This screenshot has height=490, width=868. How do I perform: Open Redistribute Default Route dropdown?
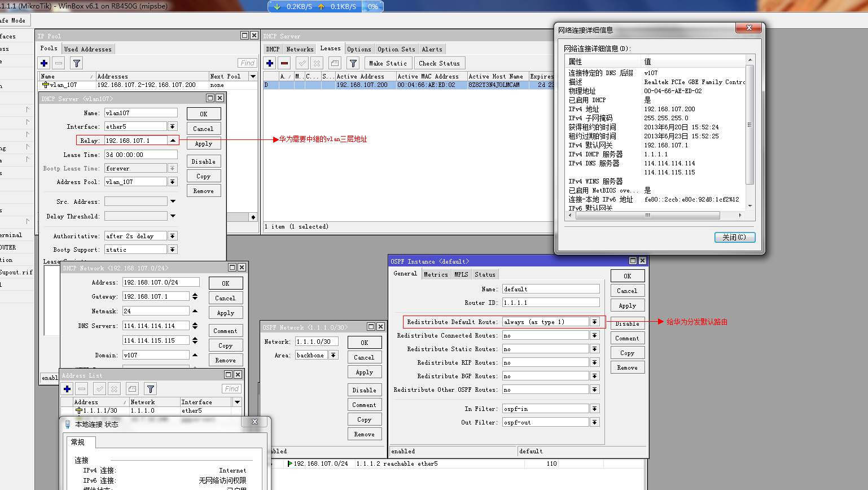pos(594,322)
